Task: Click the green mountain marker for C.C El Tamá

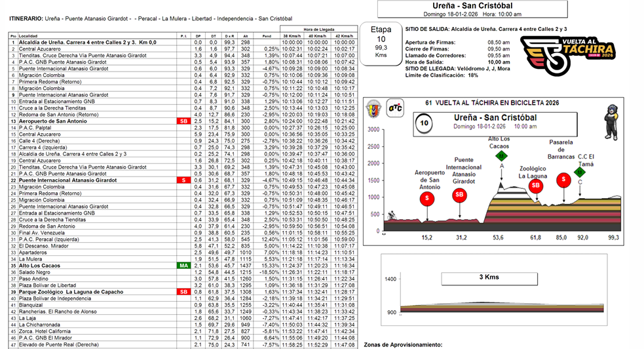Action: coord(580,172)
